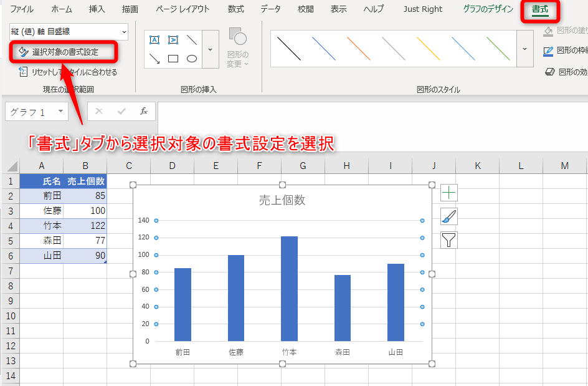Viewport: 588px width, 386px height.
Task: Open the Name Box dropdown arrow
Action: [x=60, y=112]
